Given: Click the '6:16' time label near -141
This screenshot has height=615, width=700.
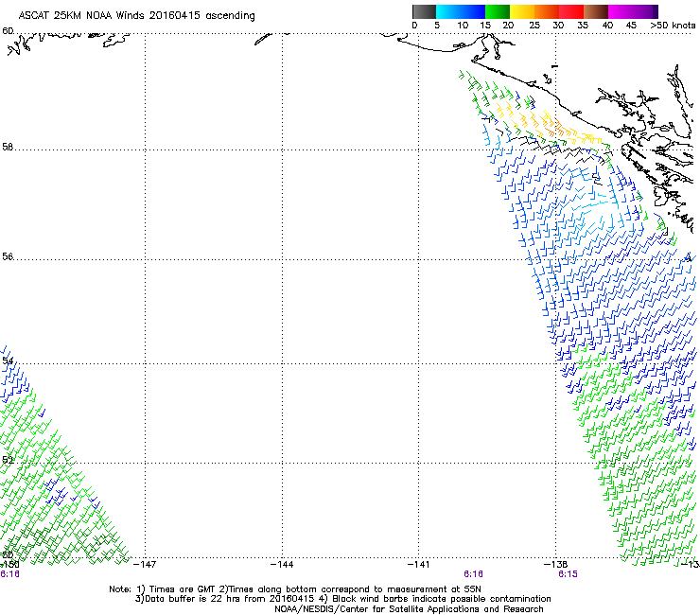Looking at the screenshot, I should [473, 574].
